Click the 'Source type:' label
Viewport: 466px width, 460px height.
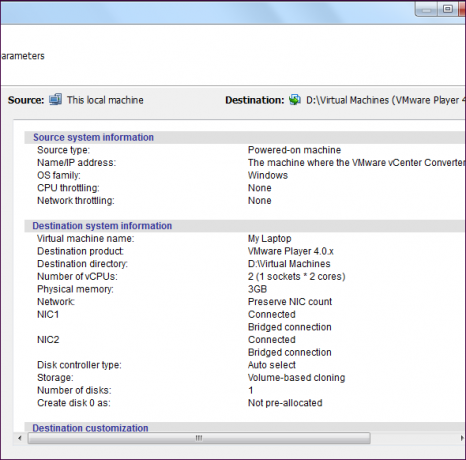click(63, 150)
